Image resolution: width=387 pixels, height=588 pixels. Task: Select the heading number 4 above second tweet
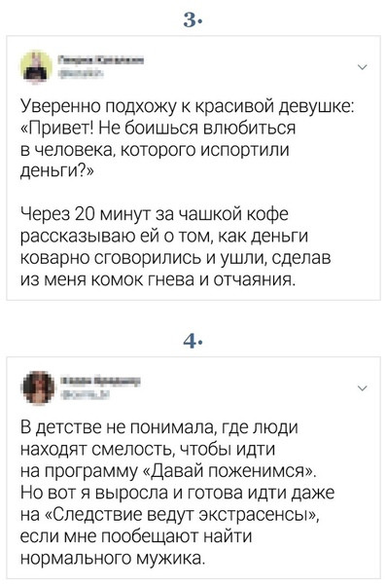coord(193,342)
